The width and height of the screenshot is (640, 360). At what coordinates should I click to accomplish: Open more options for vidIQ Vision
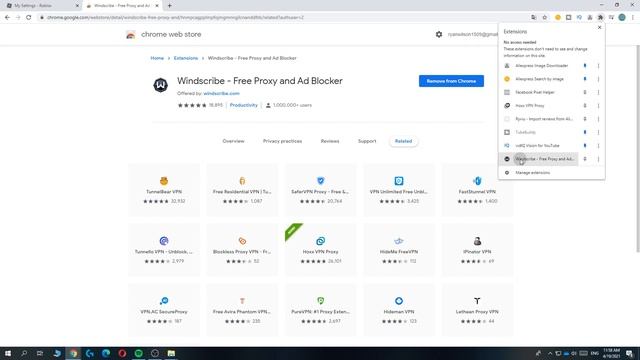[598, 146]
